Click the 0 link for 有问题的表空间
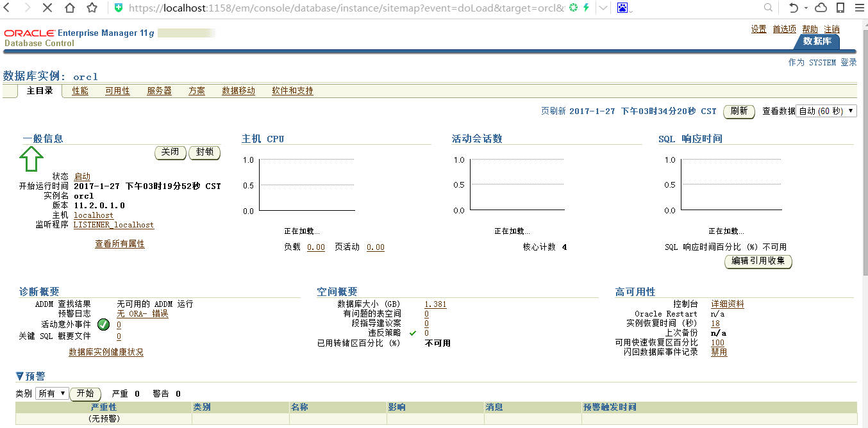Viewport: 868px width, 428px height. click(x=426, y=314)
